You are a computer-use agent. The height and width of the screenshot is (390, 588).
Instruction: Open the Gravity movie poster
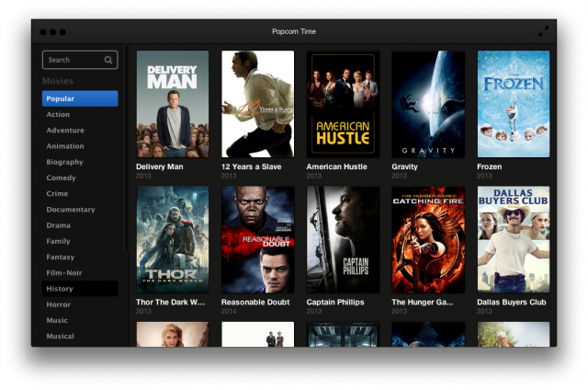tap(428, 104)
